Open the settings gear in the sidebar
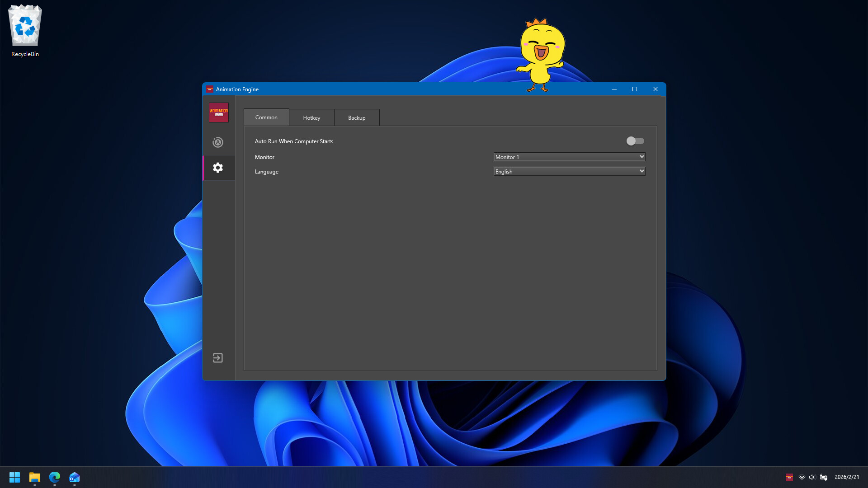 [218, 168]
